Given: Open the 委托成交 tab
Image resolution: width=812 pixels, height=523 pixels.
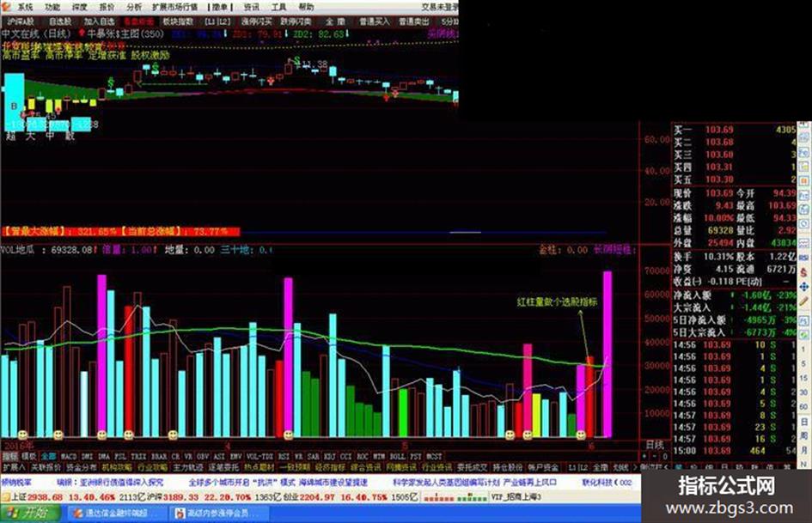Looking at the screenshot, I should (x=471, y=467).
